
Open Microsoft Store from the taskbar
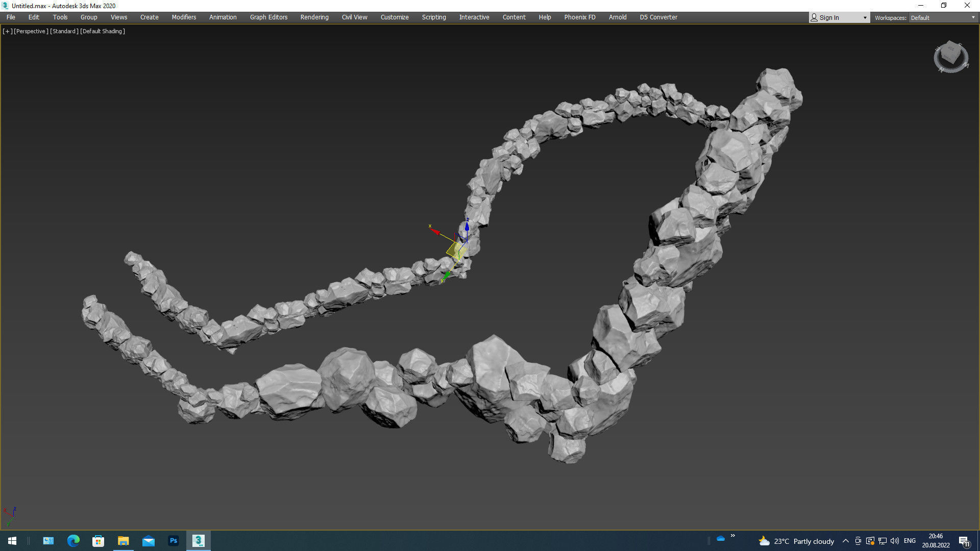tap(98, 540)
